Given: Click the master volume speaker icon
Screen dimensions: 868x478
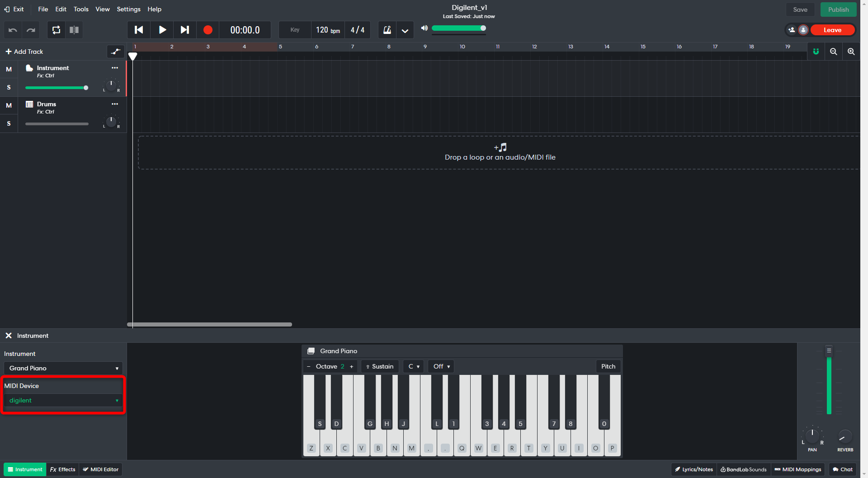Looking at the screenshot, I should [424, 28].
